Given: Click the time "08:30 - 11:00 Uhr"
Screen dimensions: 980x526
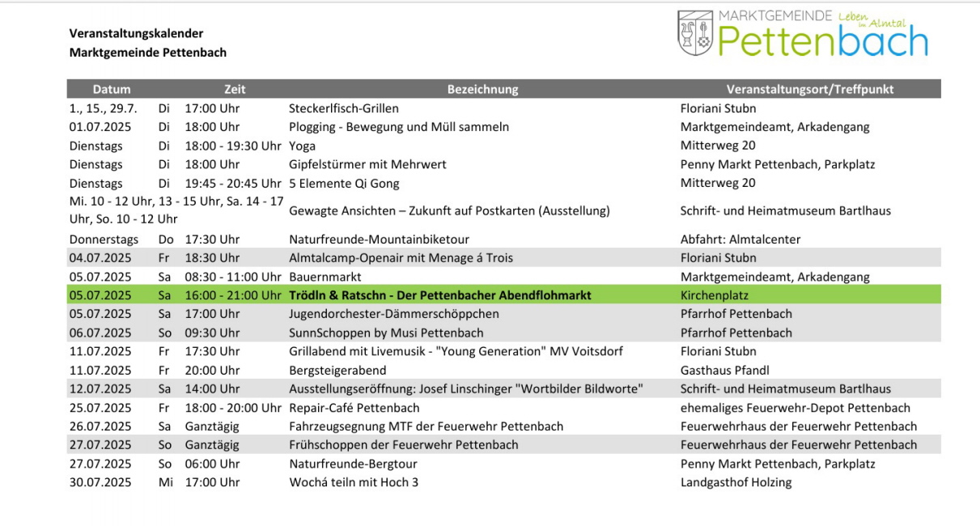Looking at the screenshot, I should pos(233,277).
